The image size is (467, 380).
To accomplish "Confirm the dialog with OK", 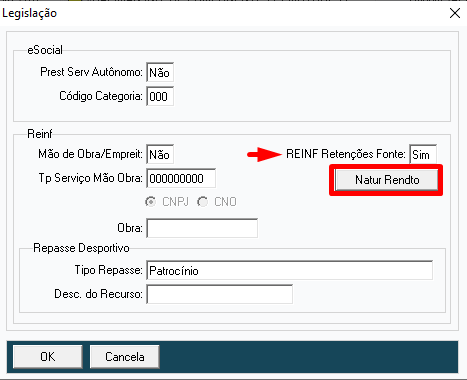I will (x=48, y=357).
